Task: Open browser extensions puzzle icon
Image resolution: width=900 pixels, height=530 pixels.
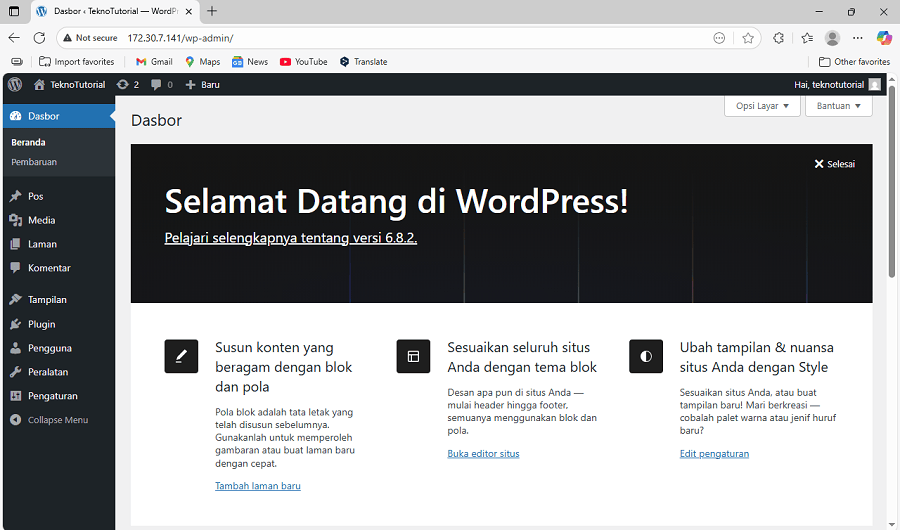Action: point(778,38)
